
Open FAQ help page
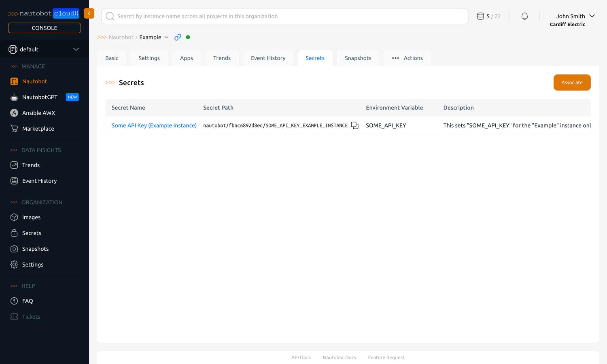28,301
